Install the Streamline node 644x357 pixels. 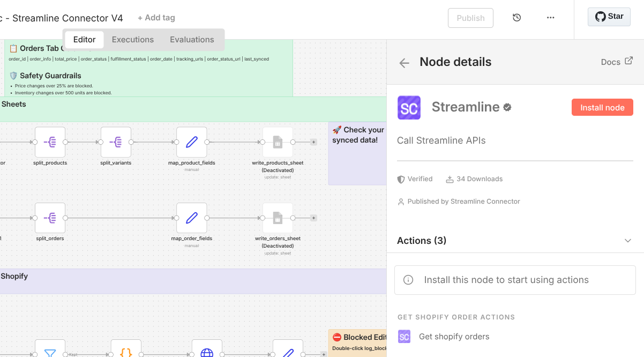[602, 107]
